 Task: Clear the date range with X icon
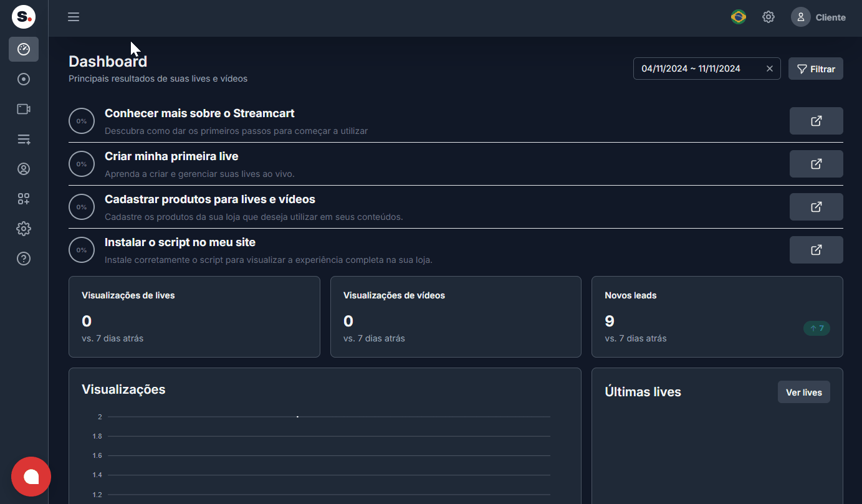[770, 69]
